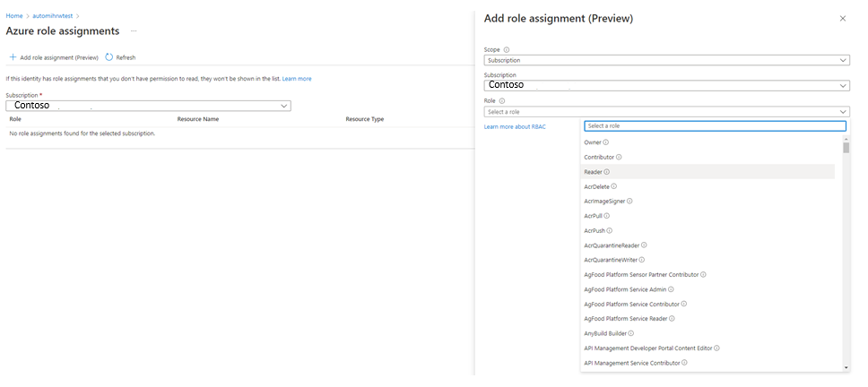Click the plus icon for Add role assignment
Viewport: 868px width, 387px height.
[13, 57]
